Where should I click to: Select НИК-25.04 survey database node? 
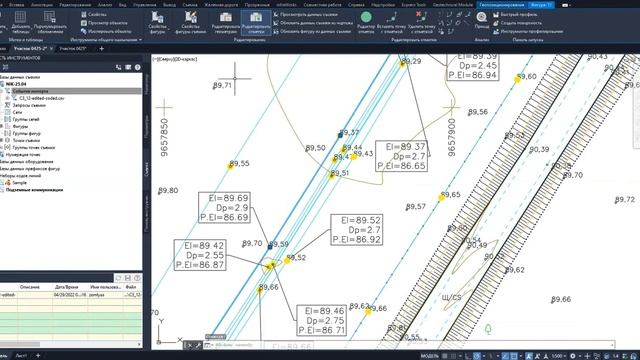(x=16, y=84)
